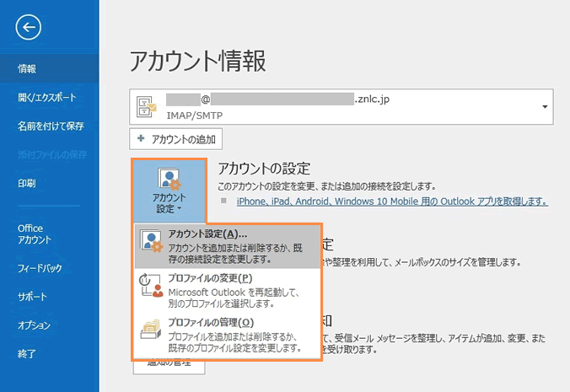570x392 pixels.
Task: Click the back arrow circle icon
Action: 29,27
